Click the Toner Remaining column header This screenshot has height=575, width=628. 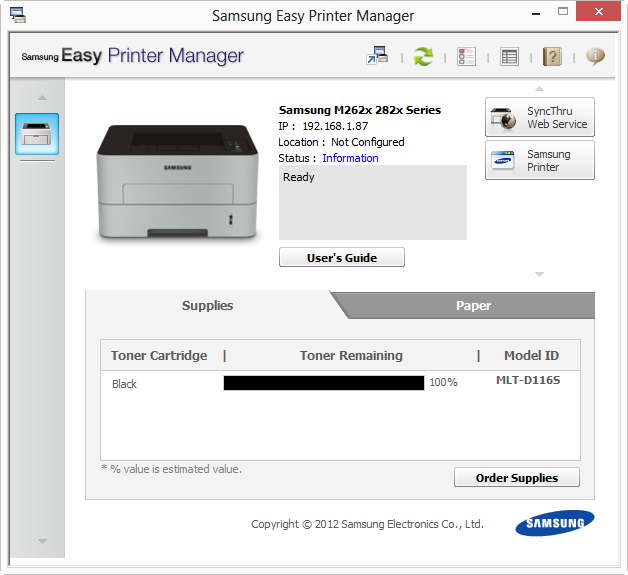click(x=351, y=356)
